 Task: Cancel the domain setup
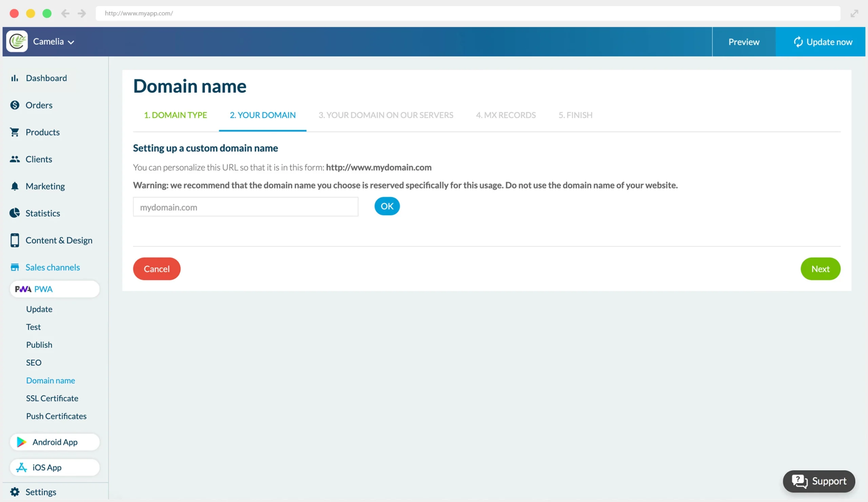[156, 269]
